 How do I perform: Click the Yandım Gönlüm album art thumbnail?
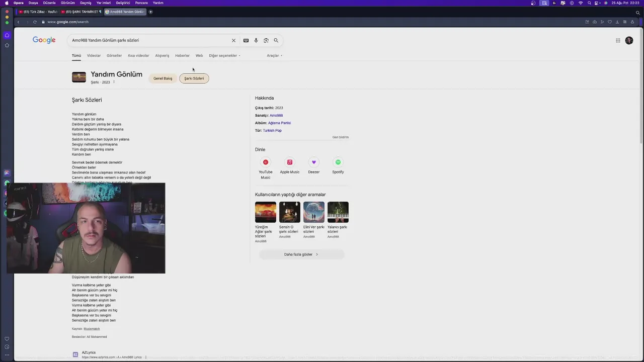pos(79,77)
